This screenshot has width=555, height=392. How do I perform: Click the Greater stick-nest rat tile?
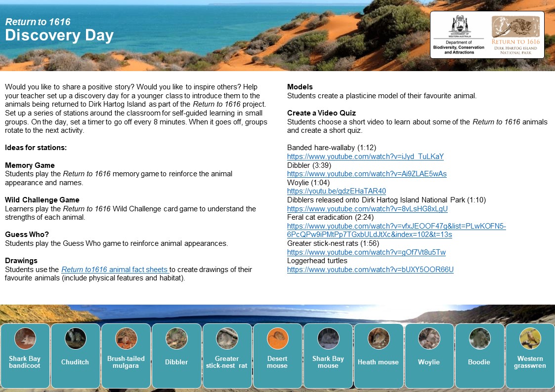click(x=227, y=355)
